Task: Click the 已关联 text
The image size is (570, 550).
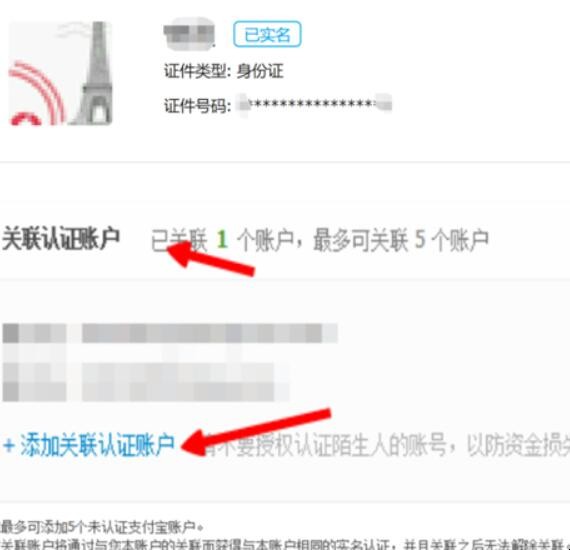Action: pyautogui.click(x=179, y=240)
